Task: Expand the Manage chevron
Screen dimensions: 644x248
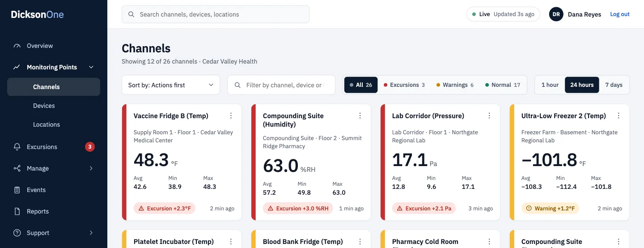Action: point(91,168)
